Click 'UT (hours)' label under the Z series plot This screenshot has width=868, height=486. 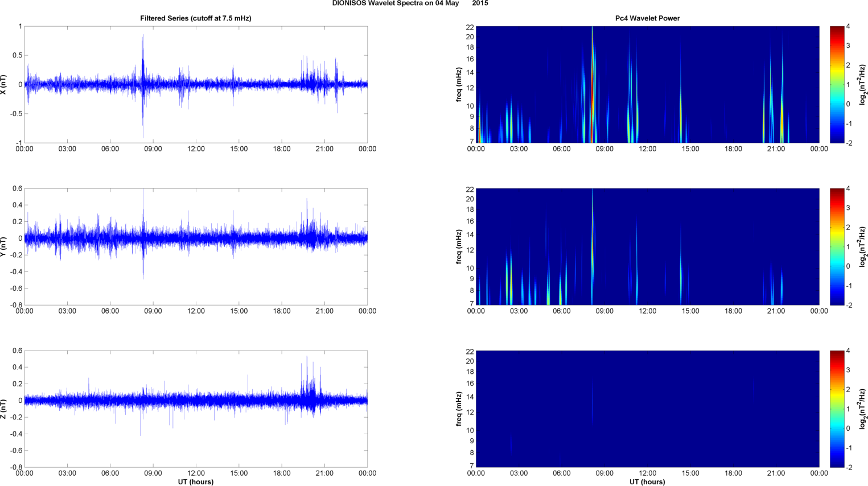196,482
